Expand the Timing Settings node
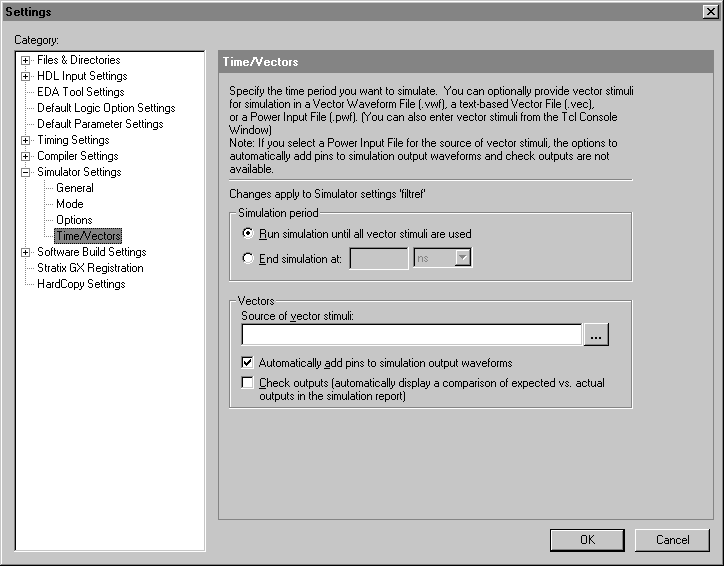 click(25, 140)
